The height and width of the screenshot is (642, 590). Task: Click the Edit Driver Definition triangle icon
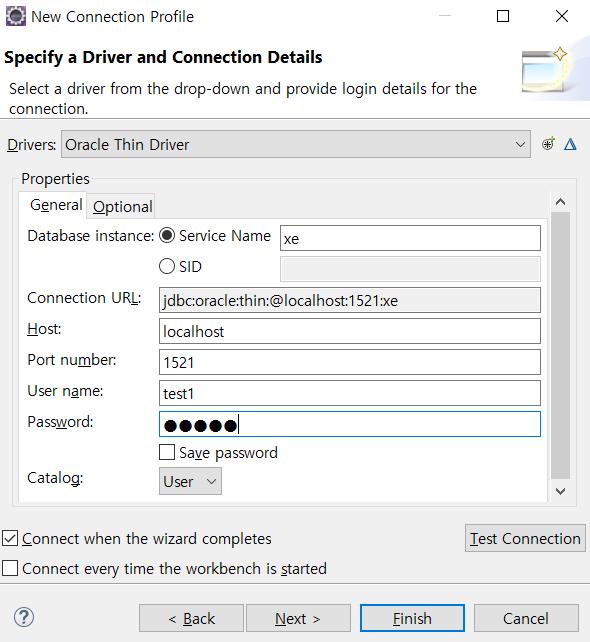(570, 144)
